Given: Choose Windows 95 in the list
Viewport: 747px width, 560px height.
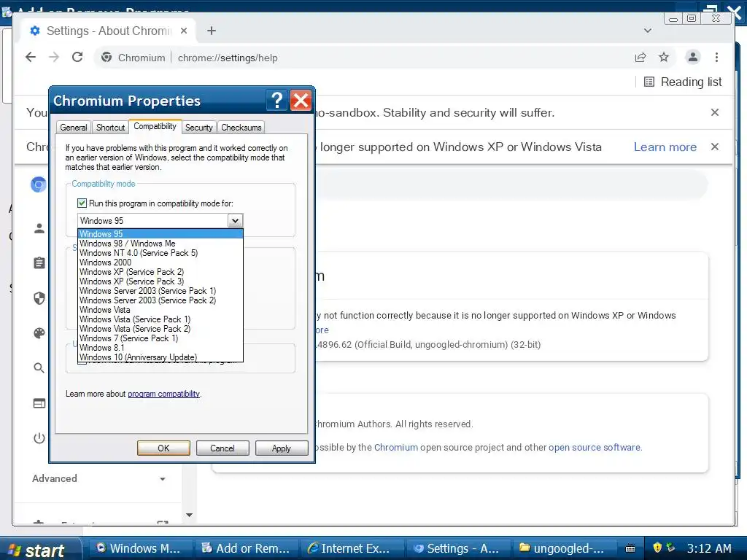Looking at the screenshot, I should click(x=160, y=234).
